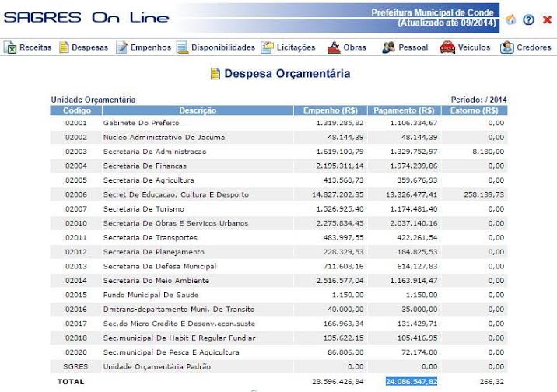Viewport: 557px width, 392px height.
Task: Select row Secretaria De Agricultura
Action: [278, 180]
